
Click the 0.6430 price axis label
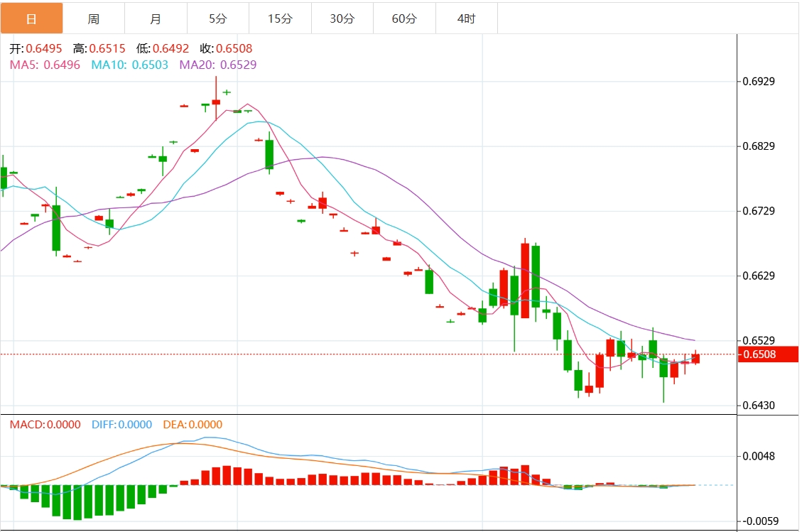[759, 405]
